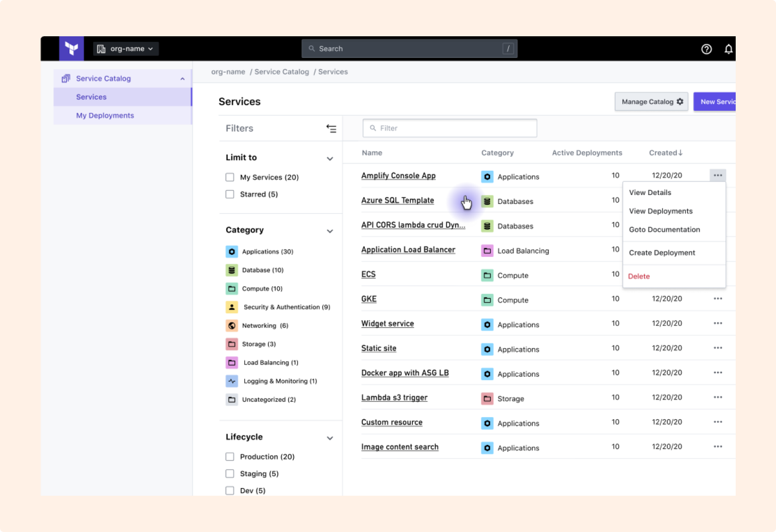The width and height of the screenshot is (776, 532).
Task: Open the more options menu for Lambda s3 trigger
Action: pos(718,397)
